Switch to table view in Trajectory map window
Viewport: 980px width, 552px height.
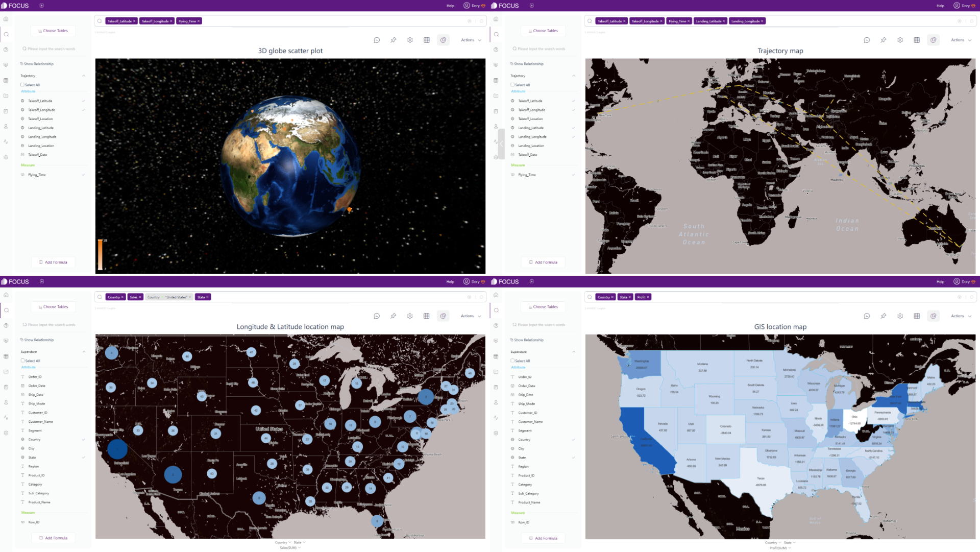(917, 40)
